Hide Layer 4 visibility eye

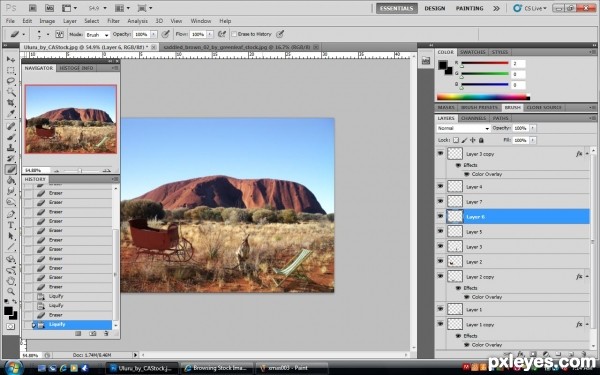(440, 186)
